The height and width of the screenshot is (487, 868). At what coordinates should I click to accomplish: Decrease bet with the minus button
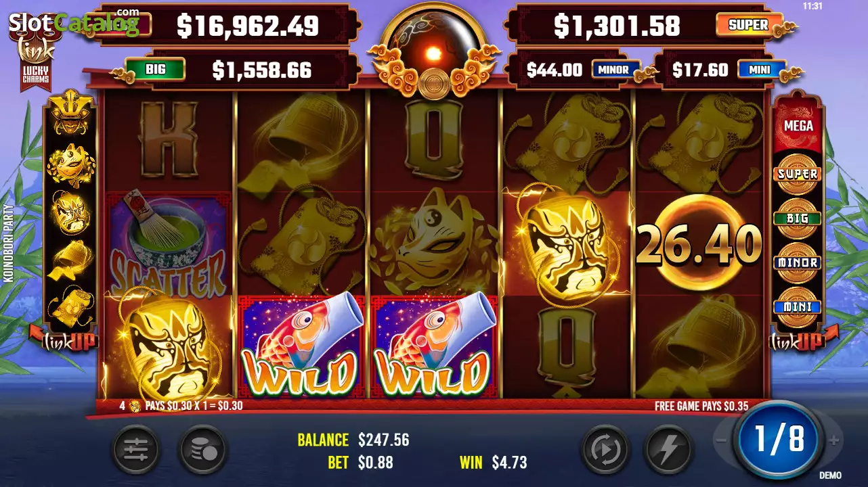pyautogui.click(x=722, y=440)
